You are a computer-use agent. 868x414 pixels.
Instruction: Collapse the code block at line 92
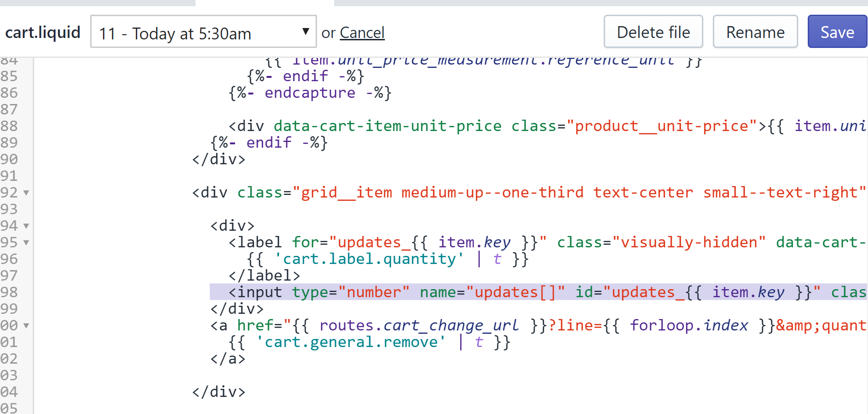tap(27, 193)
